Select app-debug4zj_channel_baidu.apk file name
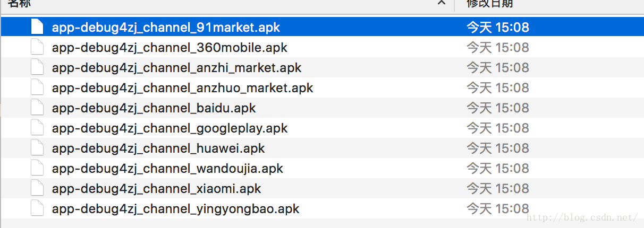644x228 pixels. pyautogui.click(x=154, y=108)
